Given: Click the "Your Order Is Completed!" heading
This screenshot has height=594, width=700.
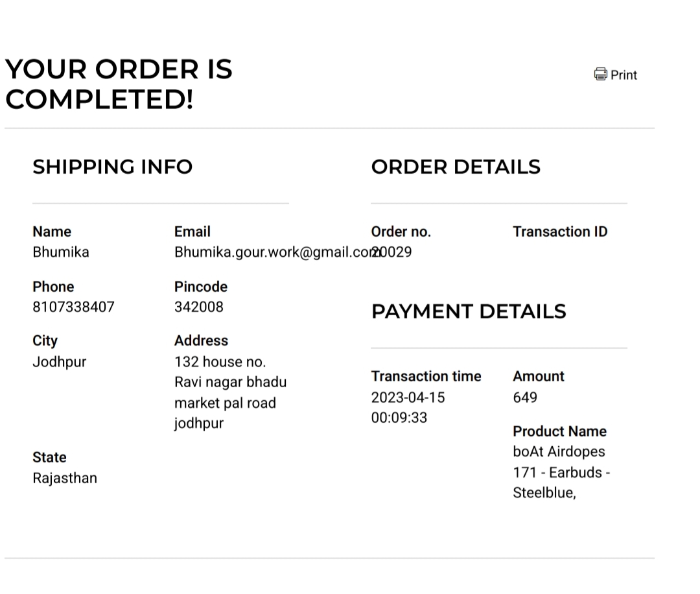Looking at the screenshot, I should 119,84.
